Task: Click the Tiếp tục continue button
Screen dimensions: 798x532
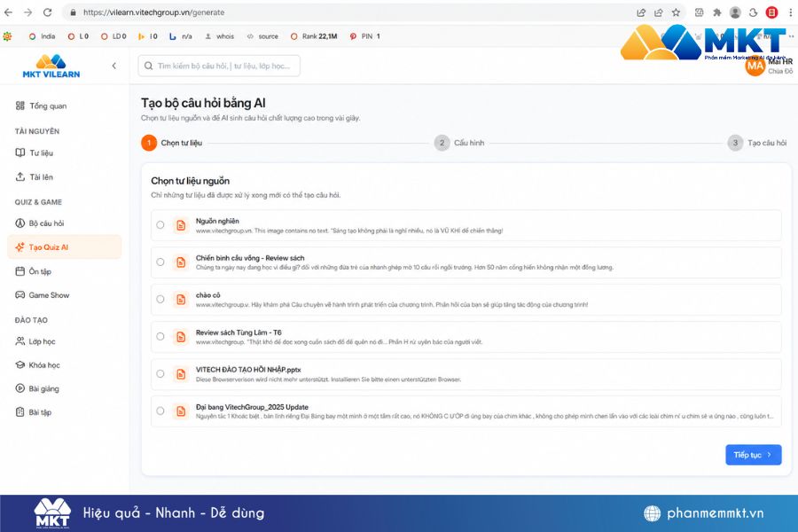Action: pos(753,455)
